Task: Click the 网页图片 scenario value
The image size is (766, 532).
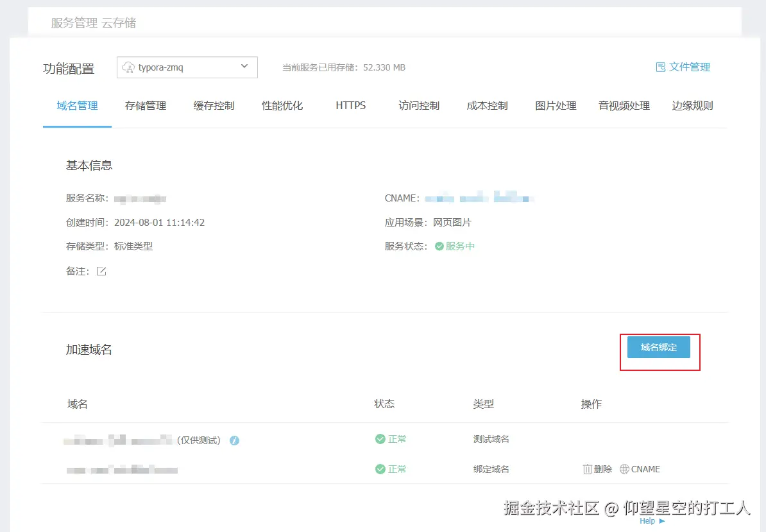Action: tap(452, 223)
